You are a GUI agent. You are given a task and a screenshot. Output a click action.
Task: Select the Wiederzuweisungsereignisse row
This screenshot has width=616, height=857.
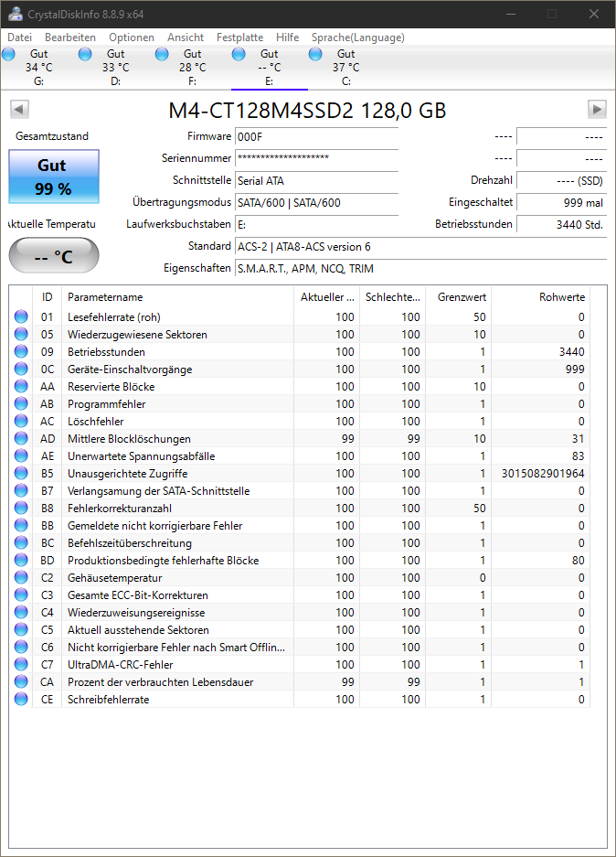coord(300,612)
